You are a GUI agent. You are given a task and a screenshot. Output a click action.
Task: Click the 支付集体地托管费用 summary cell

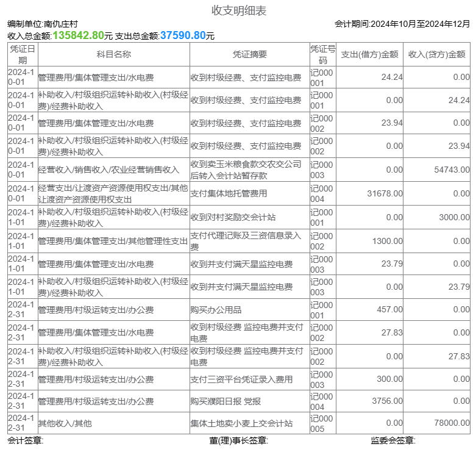[229, 193]
